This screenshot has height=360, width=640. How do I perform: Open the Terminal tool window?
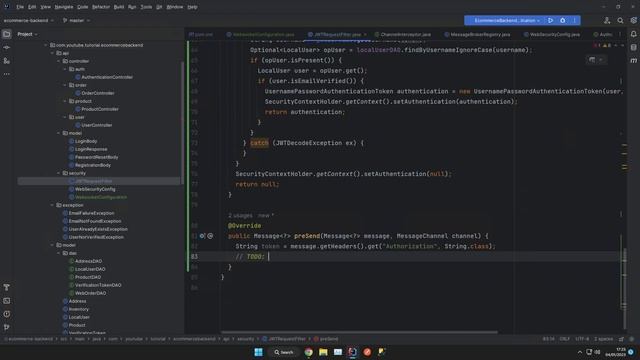7,301
